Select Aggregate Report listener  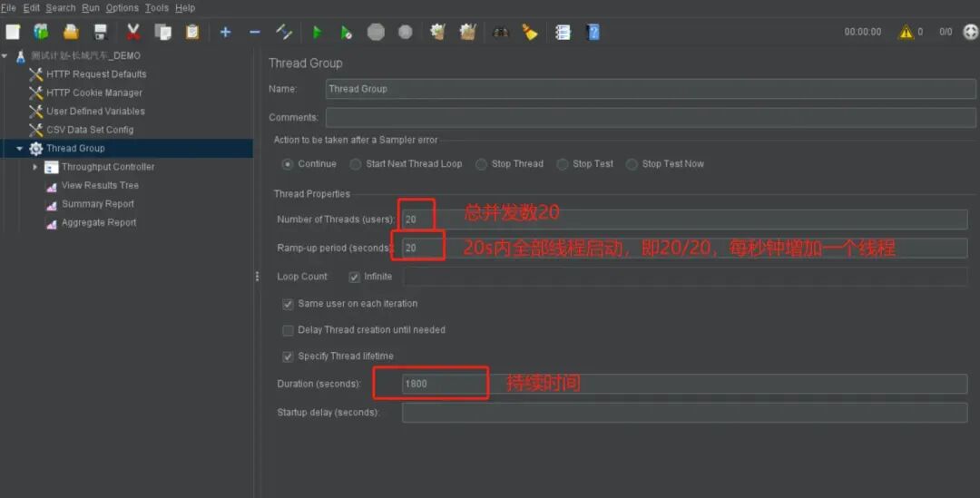pyautogui.click(x=99, y=222)
